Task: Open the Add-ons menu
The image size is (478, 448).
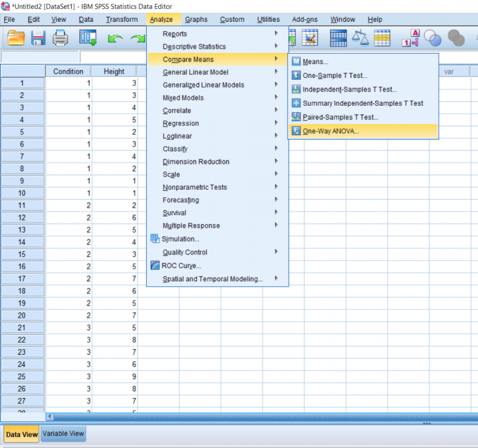Action: 304,19
